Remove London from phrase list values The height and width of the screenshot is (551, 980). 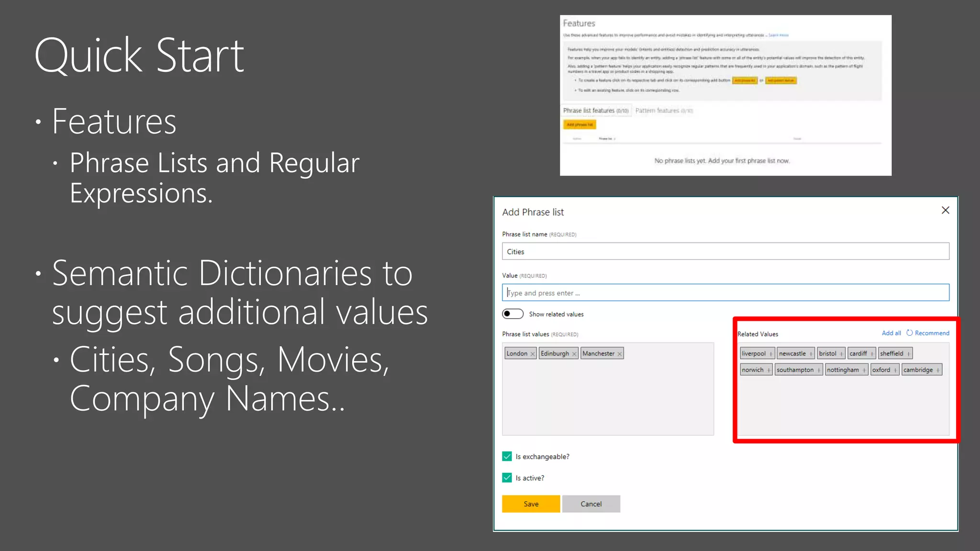(532, 354)
